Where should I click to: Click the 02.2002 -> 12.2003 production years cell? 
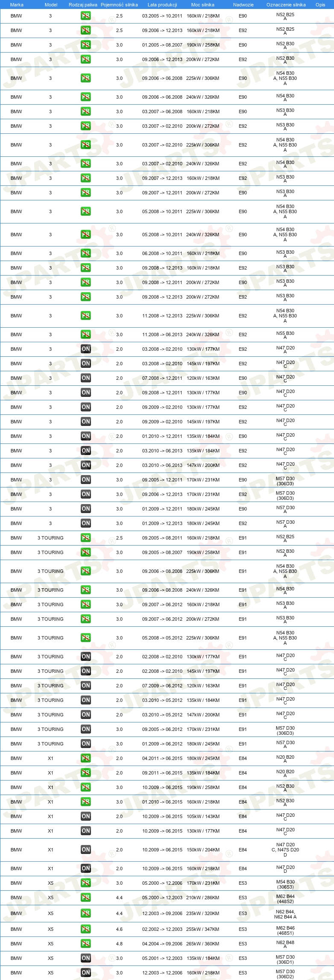[x=162, y=929]
